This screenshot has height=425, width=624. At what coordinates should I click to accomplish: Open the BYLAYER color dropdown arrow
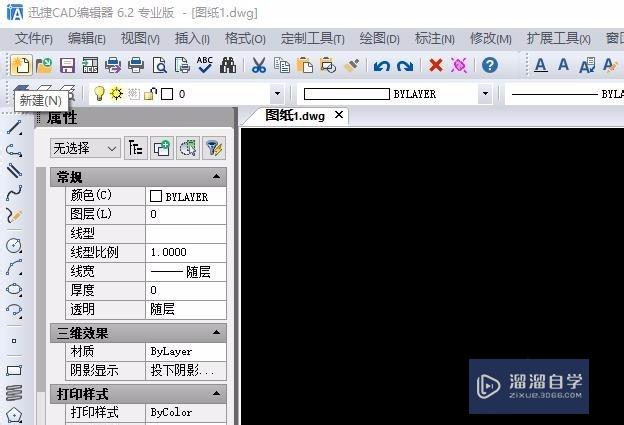click(x=485, y=94)
